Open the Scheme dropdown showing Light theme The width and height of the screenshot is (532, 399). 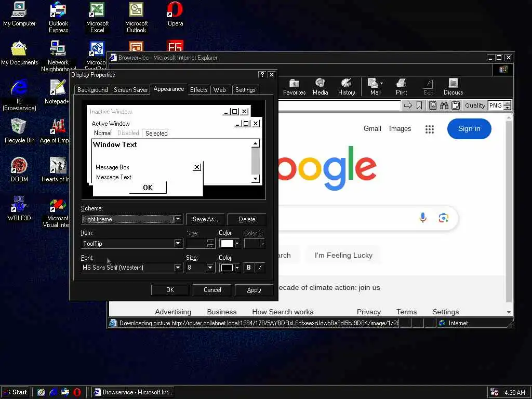pos(178,219)
